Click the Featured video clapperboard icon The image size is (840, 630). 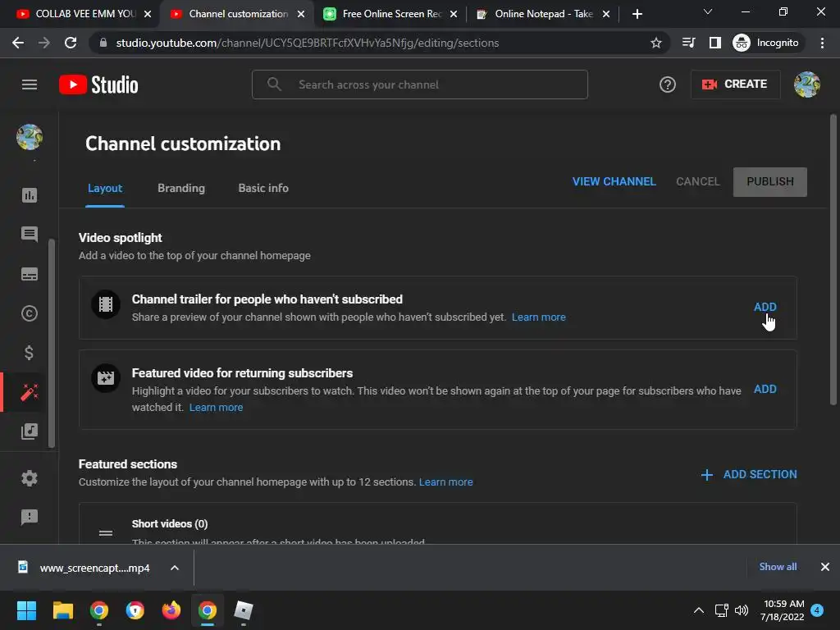coord(106,378)
